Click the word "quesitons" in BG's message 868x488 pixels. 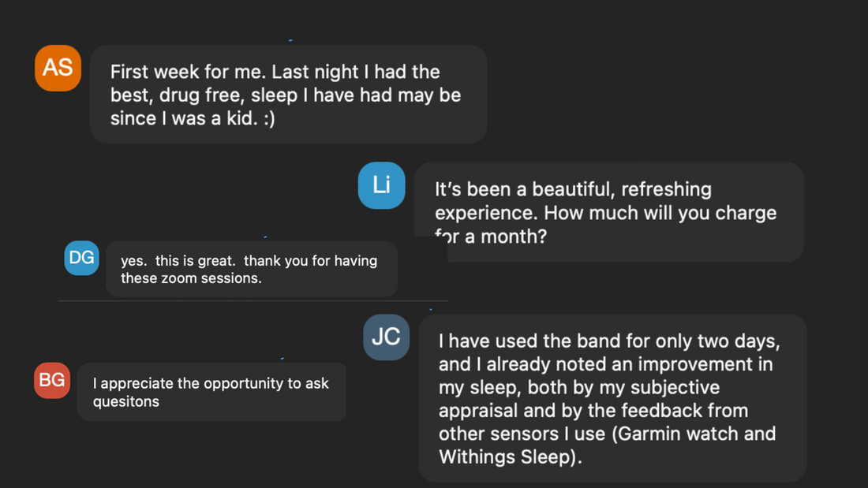click(x=126, y=401)
